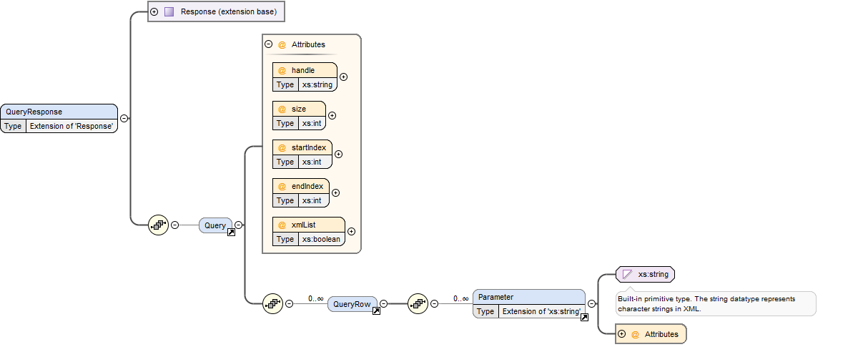Click the sequence compositor icon before Parameter
Image resolution: width=868 pixels, height=347 pixels.
point(418,303)
